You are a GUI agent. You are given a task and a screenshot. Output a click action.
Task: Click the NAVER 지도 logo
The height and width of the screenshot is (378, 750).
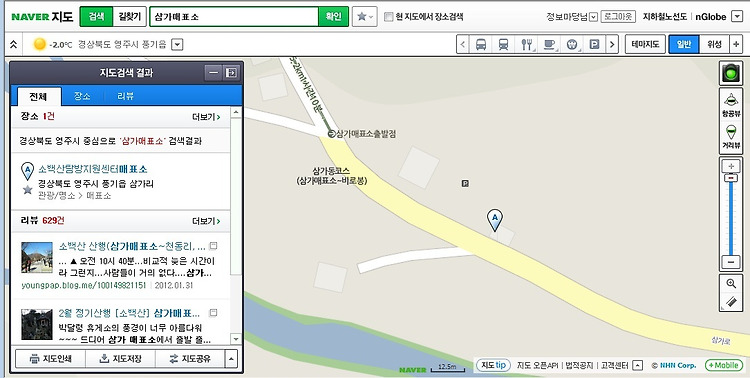tap(42, 17)
